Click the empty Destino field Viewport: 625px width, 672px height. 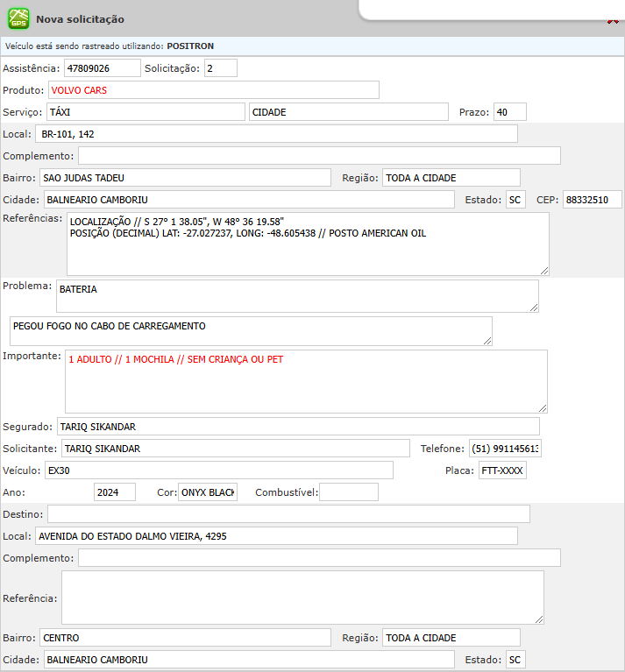288,514
